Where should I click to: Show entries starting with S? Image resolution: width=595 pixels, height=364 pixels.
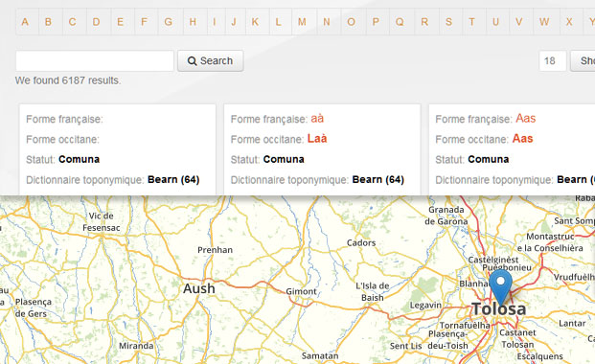(448, 22)
